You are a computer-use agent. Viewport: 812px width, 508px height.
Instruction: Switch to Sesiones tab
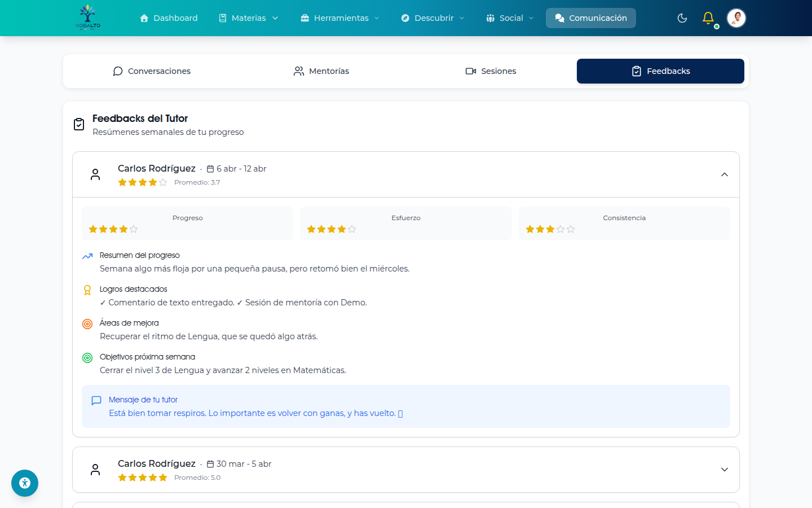pyautogui.click(x=491, y=71)
